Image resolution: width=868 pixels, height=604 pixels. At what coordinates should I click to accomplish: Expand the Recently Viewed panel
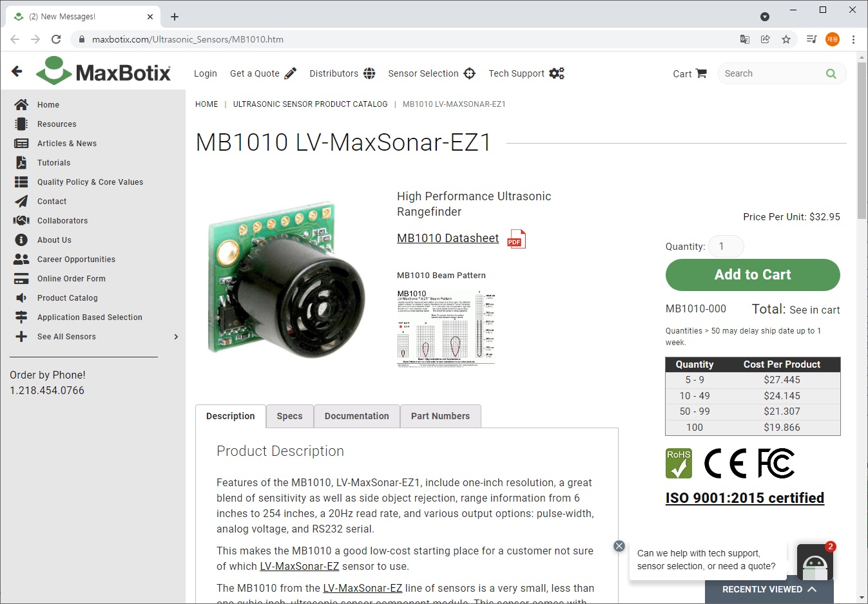pos(769,589)
